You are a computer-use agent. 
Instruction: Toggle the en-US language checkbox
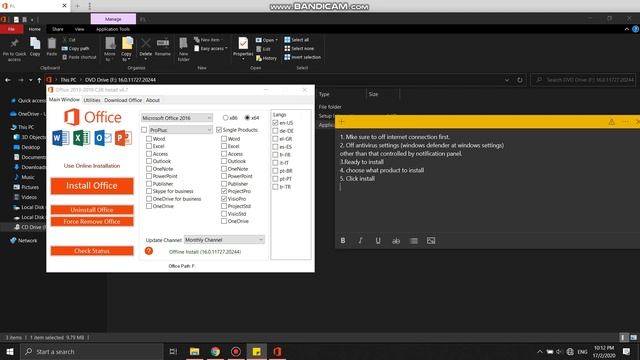pos(276,122)
